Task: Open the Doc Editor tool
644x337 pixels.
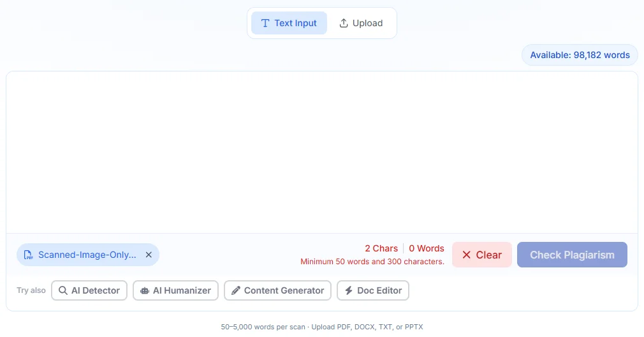Action: tap(373, 290)
